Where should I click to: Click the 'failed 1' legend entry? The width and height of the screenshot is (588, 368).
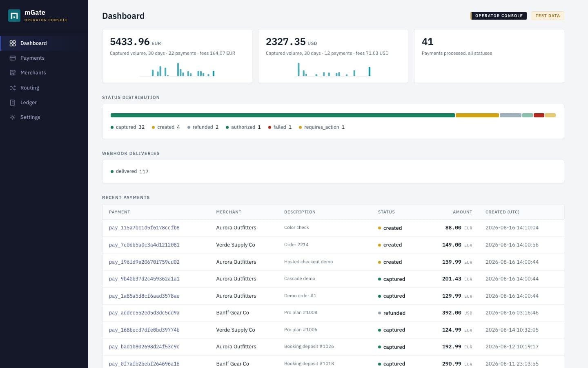coord(280,127)
